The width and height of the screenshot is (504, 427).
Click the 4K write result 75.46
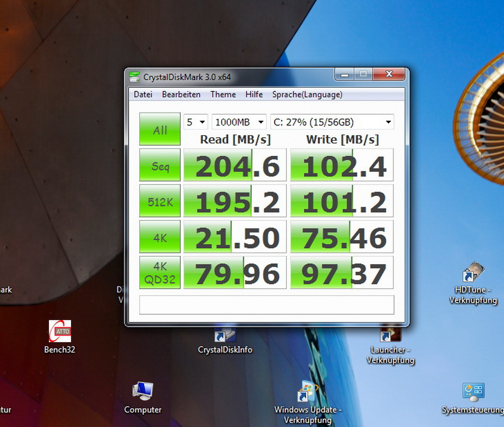[342, 236]
